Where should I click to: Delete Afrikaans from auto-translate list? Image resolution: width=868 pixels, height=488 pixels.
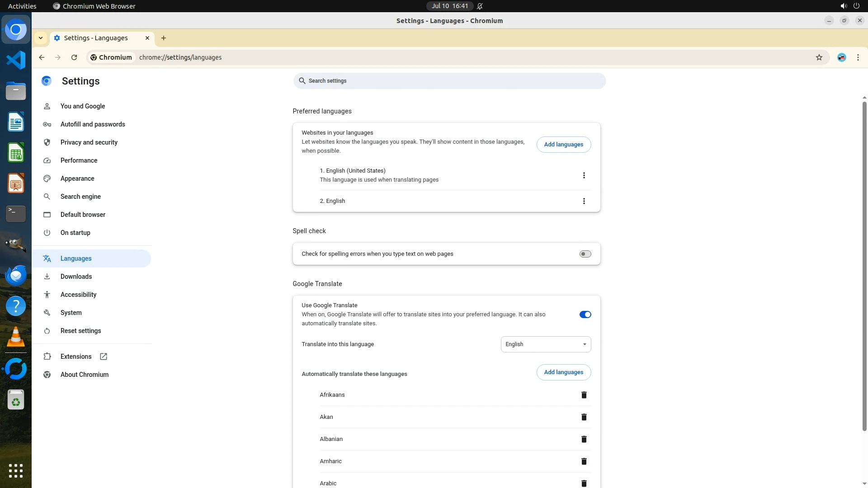[x=584, y=395]
